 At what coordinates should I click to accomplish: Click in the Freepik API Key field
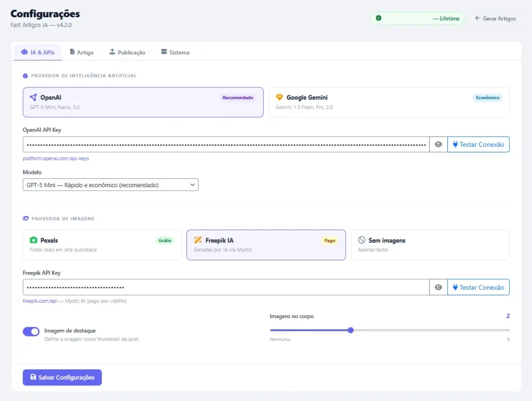point(226,287)
